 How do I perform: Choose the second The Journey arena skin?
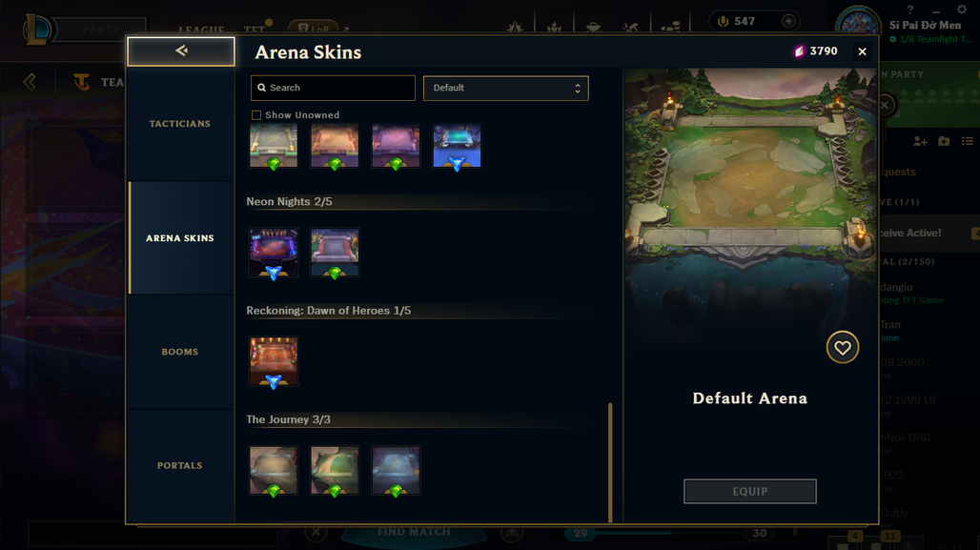point(335,470)
